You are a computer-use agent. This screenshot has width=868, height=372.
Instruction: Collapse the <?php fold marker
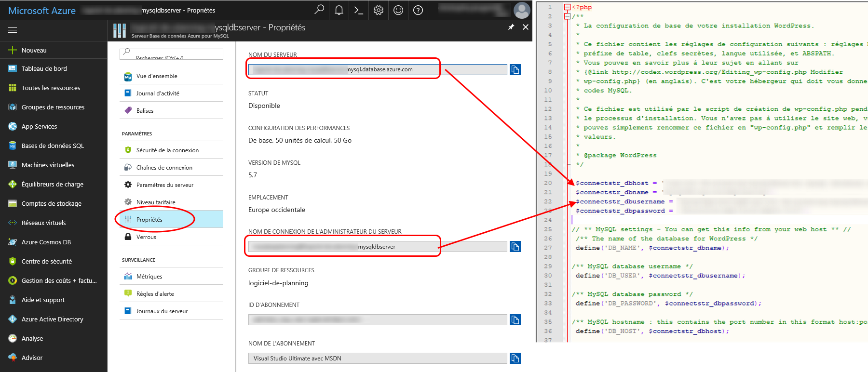(568, 7)
